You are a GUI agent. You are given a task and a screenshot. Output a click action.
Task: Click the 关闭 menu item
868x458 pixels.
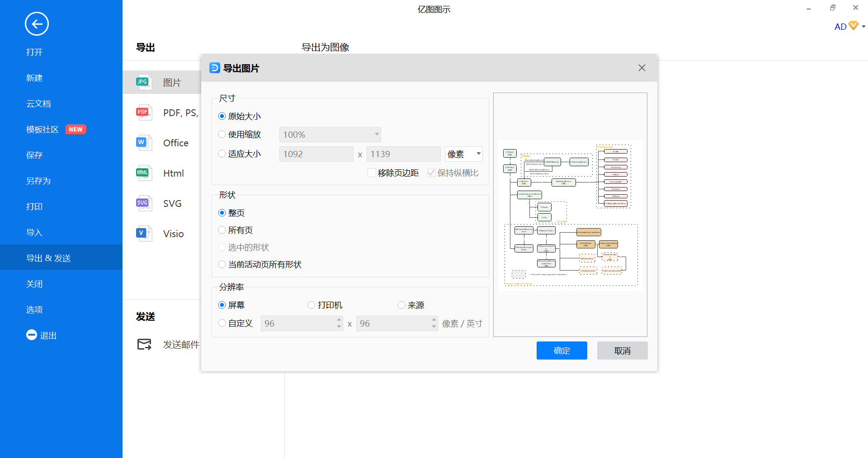tap(34, 284)
